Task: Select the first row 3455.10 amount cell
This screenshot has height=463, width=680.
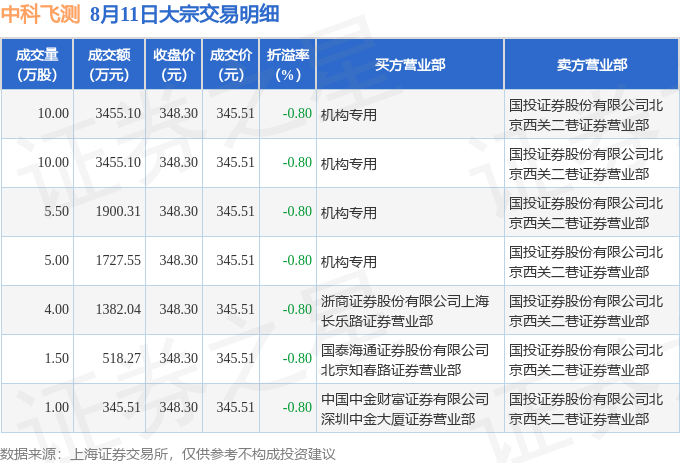Action: pyautogui.click(x=109, y=114)
